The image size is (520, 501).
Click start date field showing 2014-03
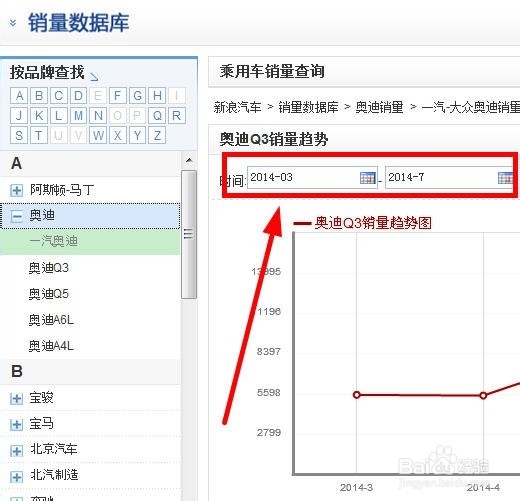[312, 177]
